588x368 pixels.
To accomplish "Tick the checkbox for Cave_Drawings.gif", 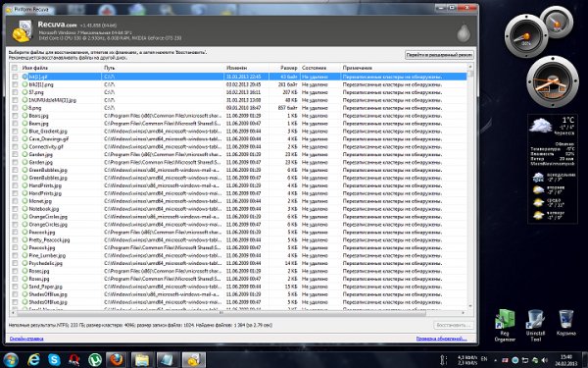I will [15, 138].
